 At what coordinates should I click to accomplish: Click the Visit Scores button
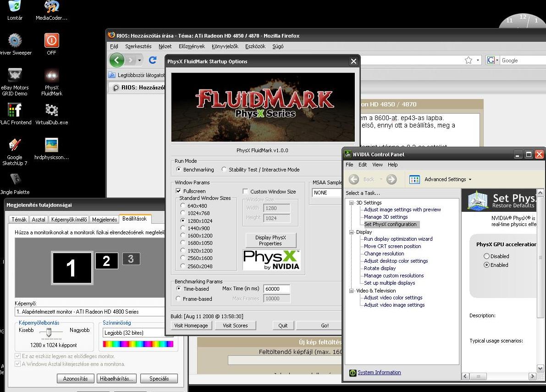pos(235,326)
